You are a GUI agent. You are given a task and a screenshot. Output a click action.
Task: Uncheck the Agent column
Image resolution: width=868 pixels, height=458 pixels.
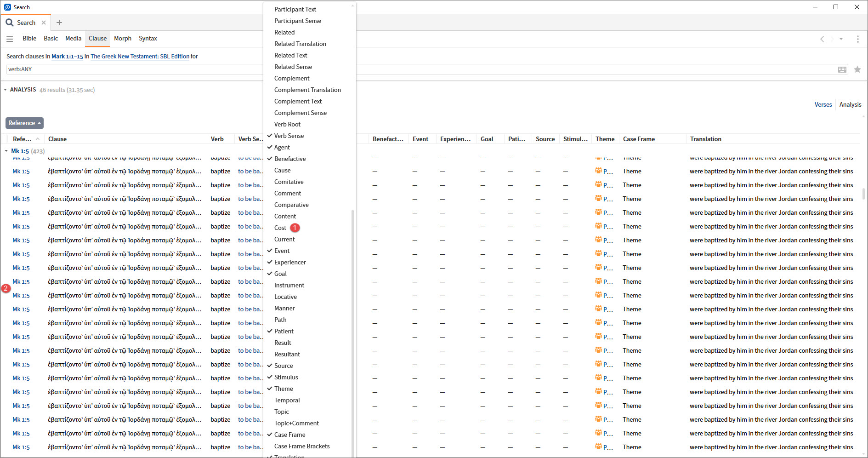point(282,147)
